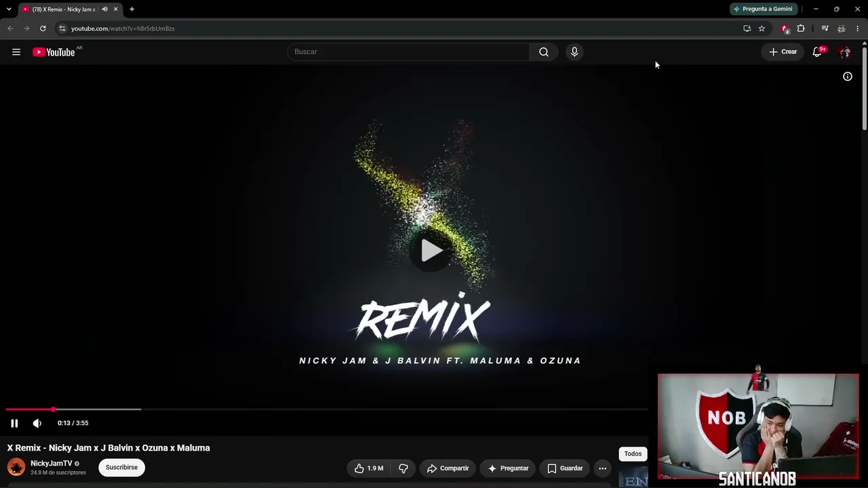Click the address bar URL

(123, 28)
